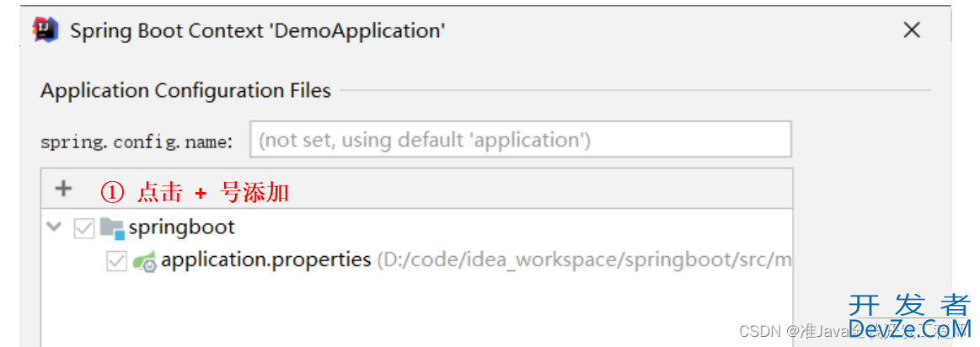Click the Application Configuration Files heading
Image resolution: width=980 pixels, height=347 pixels.
[x=185, y=91]
